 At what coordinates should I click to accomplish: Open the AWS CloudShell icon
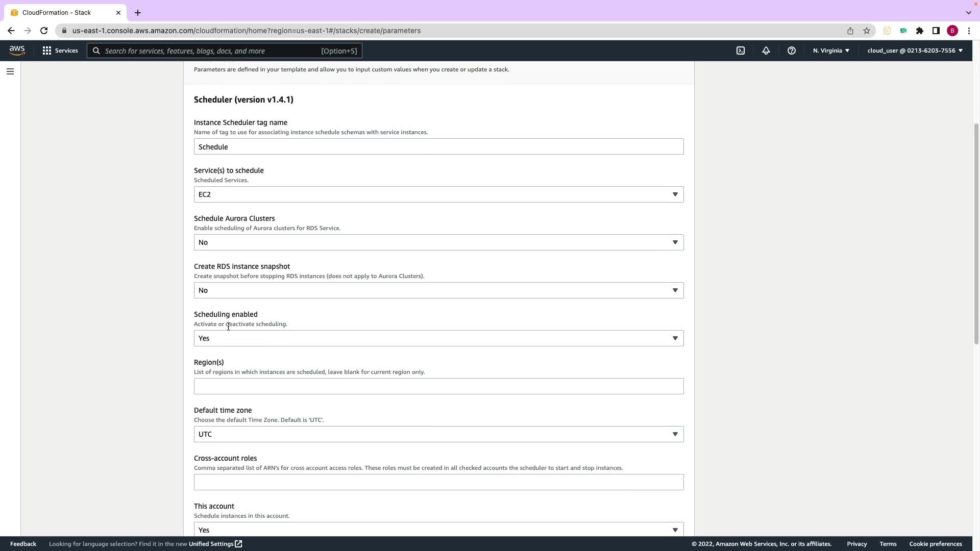pos(741,51)
